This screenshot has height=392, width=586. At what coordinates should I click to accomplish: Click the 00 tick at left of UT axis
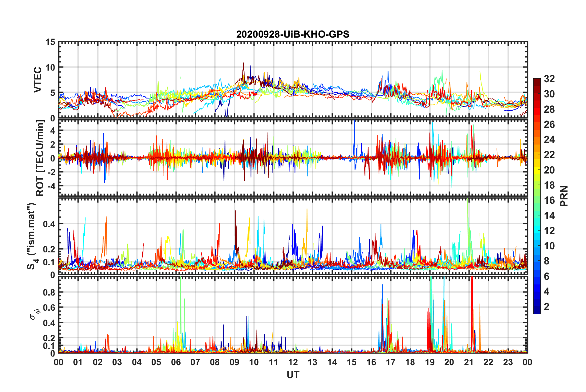pos(59,362)
